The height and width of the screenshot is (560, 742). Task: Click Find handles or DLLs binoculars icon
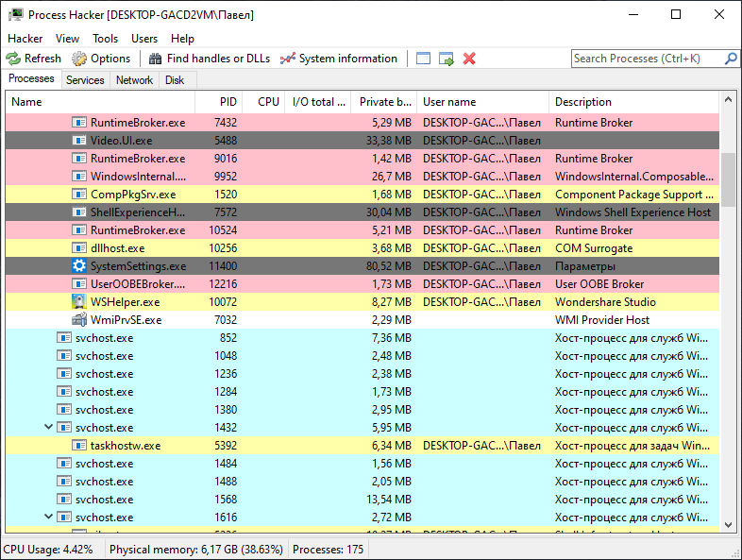pos(155,59)
